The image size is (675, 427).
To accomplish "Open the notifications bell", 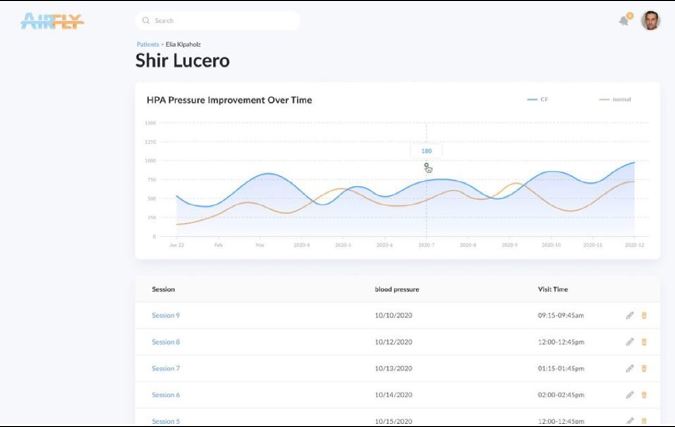I will tap(625, 20).
